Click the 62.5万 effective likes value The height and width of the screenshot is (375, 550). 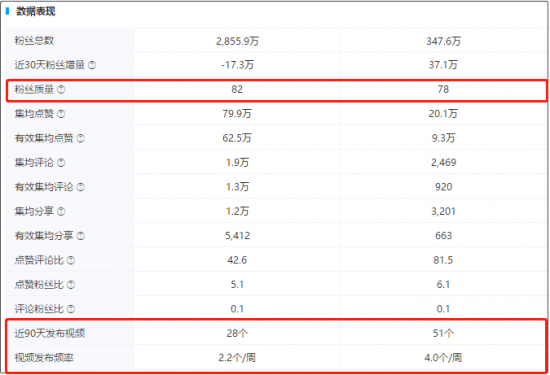point(237,138)
